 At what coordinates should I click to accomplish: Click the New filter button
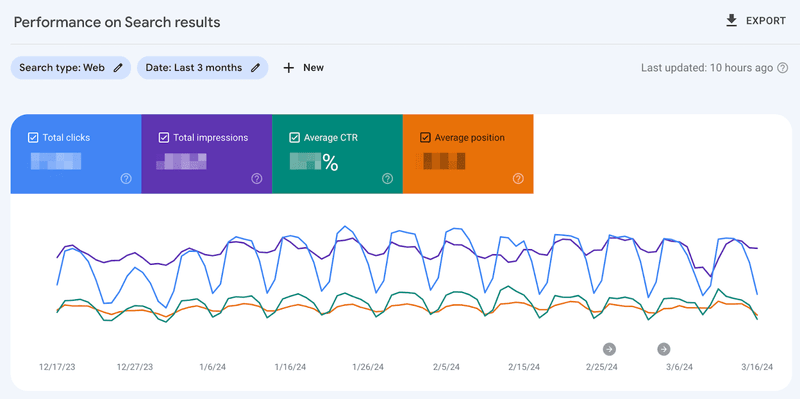click(x=304, y=68)
